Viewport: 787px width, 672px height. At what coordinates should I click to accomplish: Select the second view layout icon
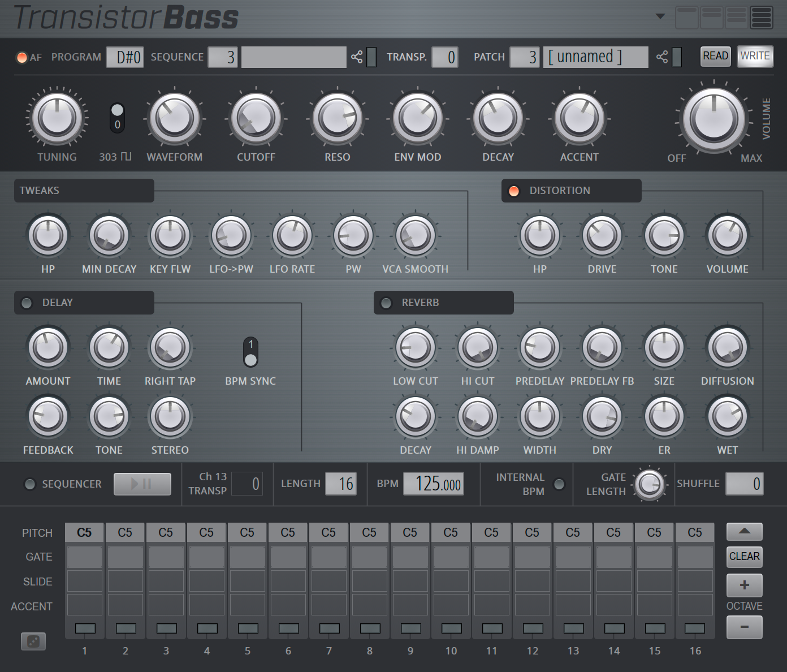point(712,17)
